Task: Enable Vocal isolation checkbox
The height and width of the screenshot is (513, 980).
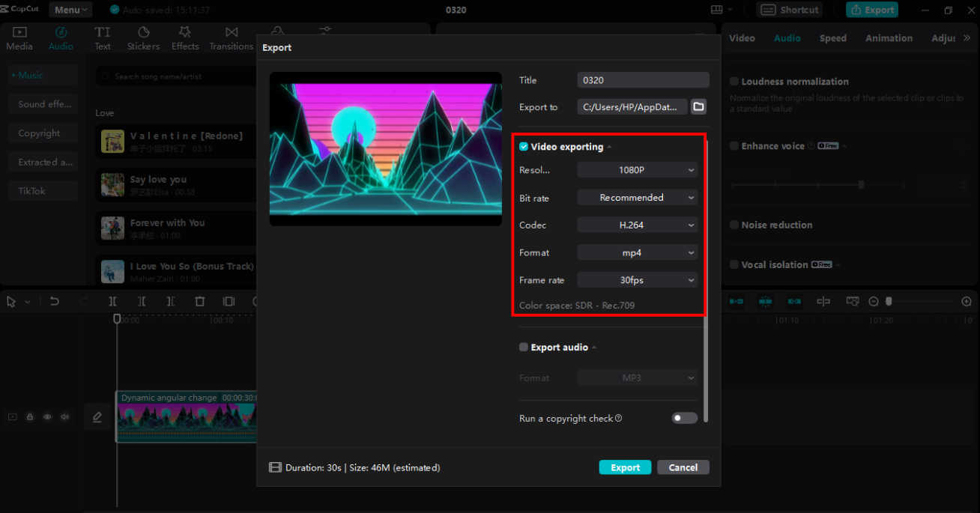Action: 734,264
